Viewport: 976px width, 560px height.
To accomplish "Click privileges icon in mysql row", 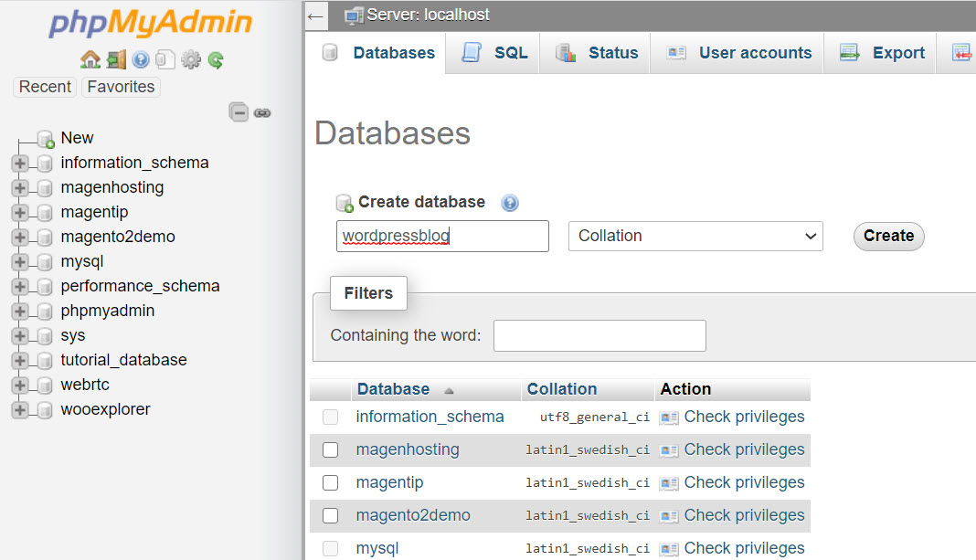I will [669, 549].
